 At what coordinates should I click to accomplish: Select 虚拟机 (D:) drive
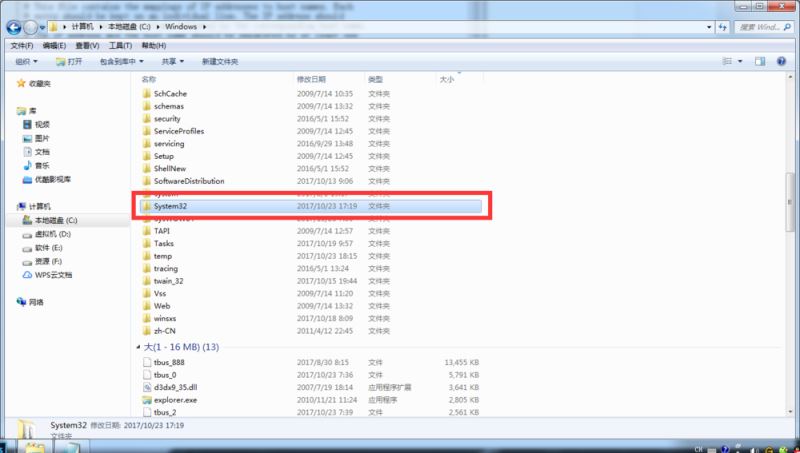pos(53,234)
